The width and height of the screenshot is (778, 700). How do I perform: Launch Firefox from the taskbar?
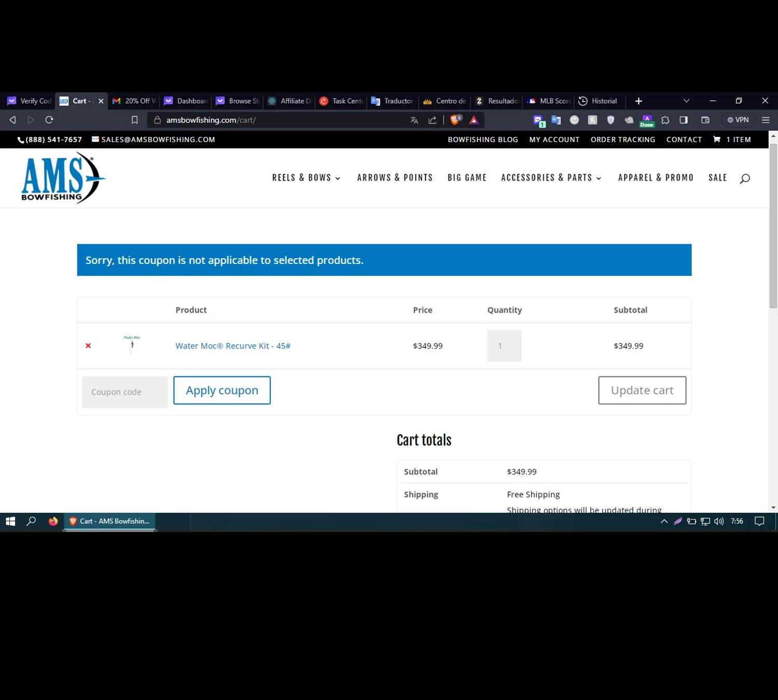coord(53,521)
